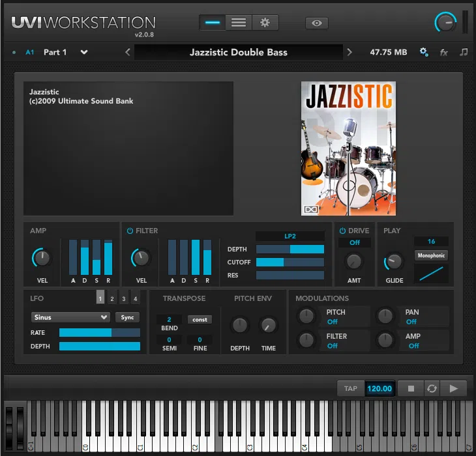Toggle the DRIVE power button
The width and height of the screenshot is (476, 456).
[342, 231]
